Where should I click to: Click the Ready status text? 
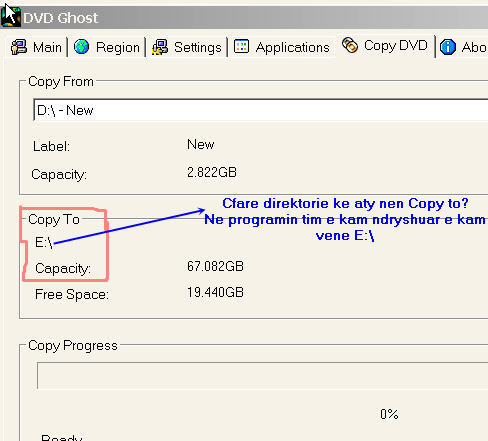coord(62,437)
